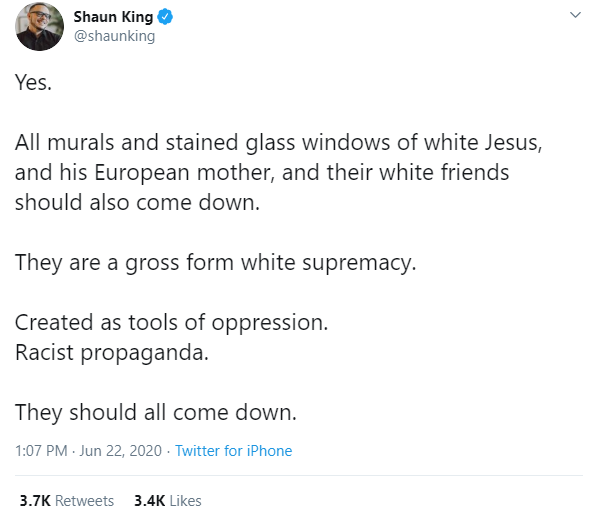Click the line mentioning stained glass windows
This screenshot has height=525, width=597.
[278, 143]
